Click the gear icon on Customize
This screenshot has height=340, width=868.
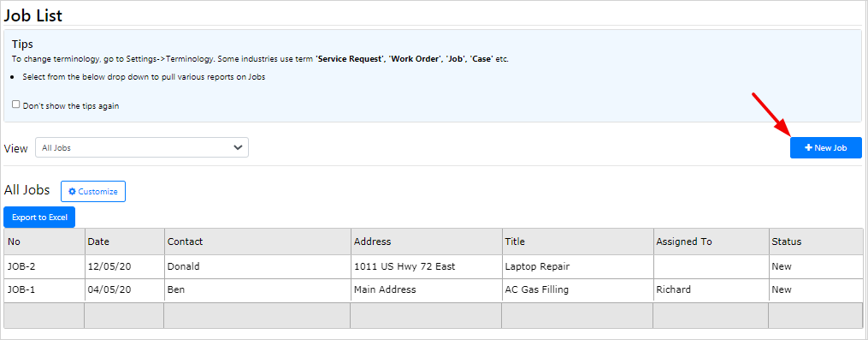72,191
